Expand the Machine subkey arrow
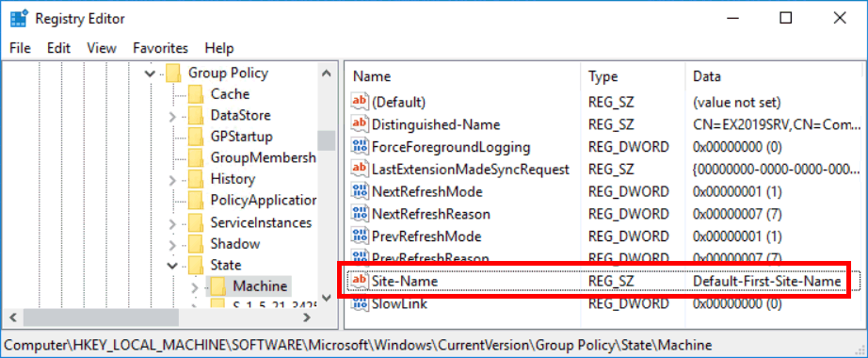Viewport: 868px width, 358px height. pos(194,287)
